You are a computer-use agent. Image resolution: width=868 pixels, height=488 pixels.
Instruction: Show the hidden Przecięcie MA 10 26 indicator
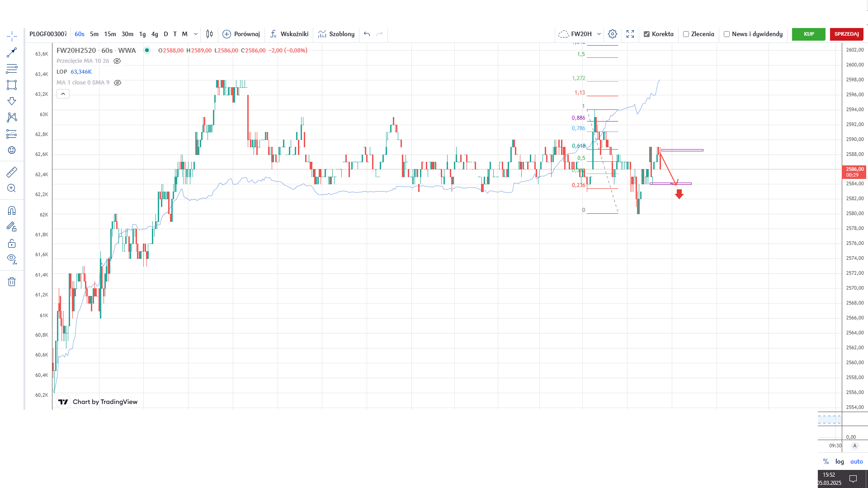pos(117,61)
